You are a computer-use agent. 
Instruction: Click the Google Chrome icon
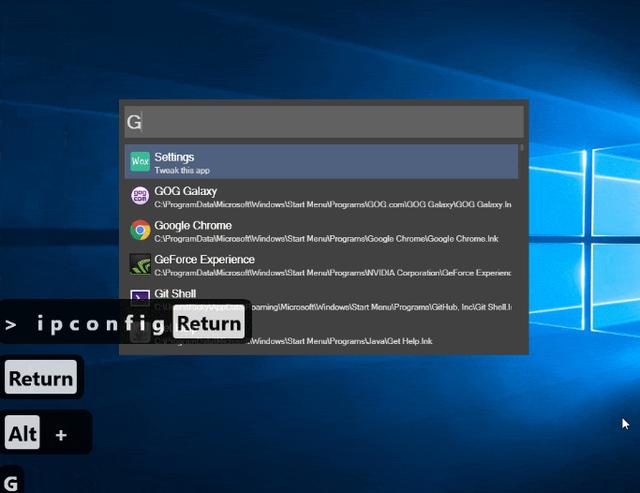click(140, 230)
